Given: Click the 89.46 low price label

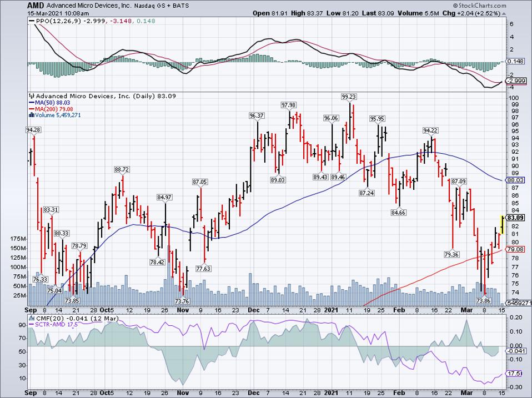Looking at the screenshot, I should [x=339, y=177].
